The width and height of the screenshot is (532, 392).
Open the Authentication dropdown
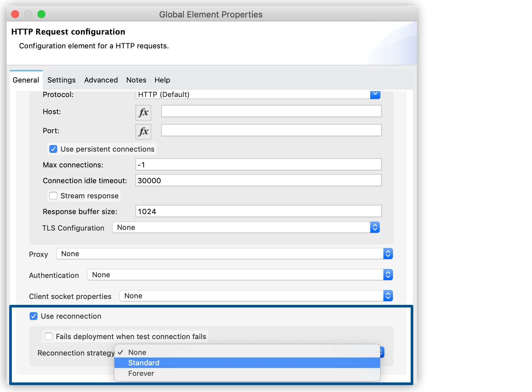pyautogui.click(x=388, y=275)
